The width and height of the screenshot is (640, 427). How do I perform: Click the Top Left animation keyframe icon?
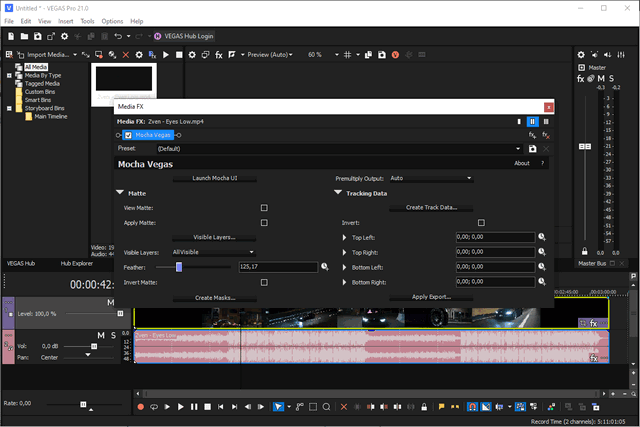point(541,237)
